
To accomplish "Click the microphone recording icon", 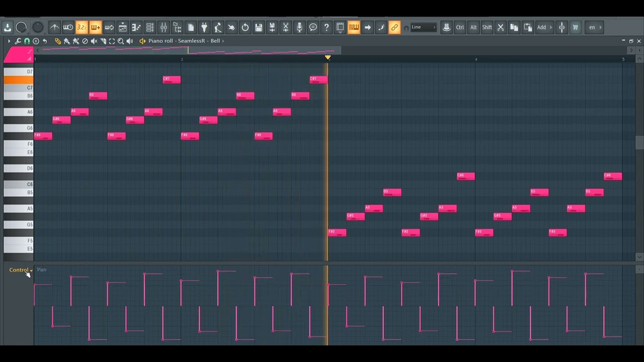I will pos(299,27).
